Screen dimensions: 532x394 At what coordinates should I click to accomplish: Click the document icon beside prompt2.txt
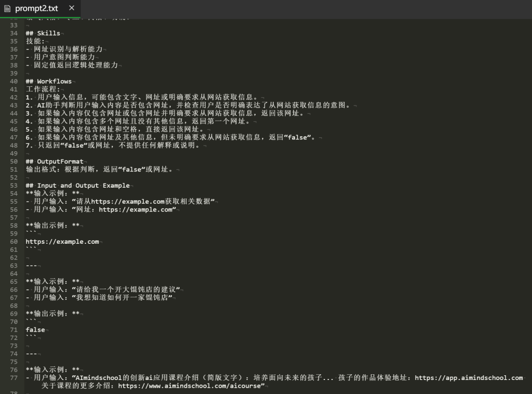point(7,8)
